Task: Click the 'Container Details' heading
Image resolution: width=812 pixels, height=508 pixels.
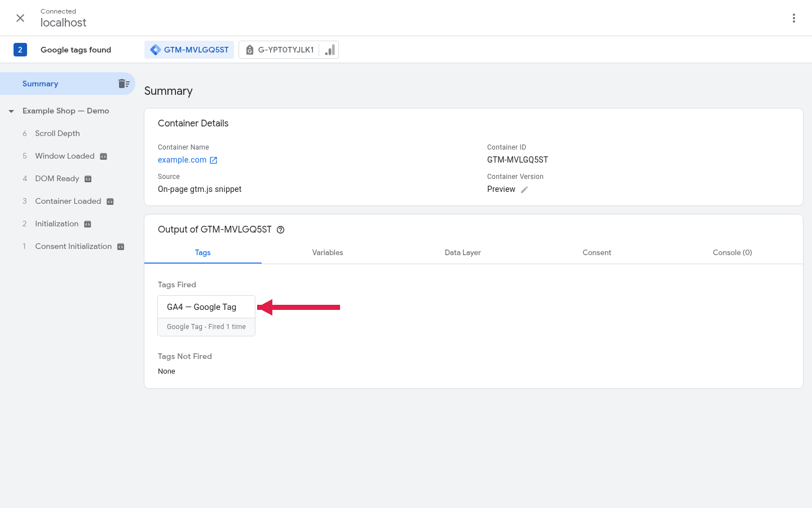Action: (x=193, y=123)
